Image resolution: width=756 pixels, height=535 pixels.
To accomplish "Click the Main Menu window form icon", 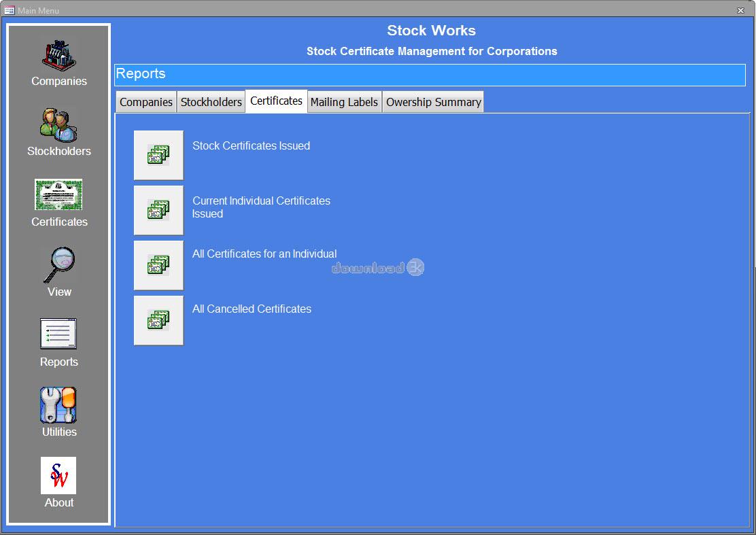I will [9, 10].
